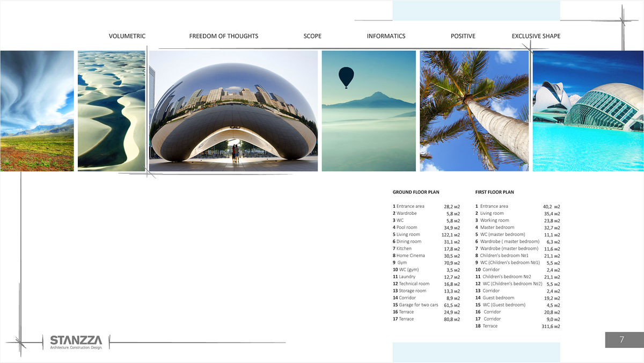644x363 pixels.
Task: Click first floor row 1 Entrance area
Action: pos(517,206)
